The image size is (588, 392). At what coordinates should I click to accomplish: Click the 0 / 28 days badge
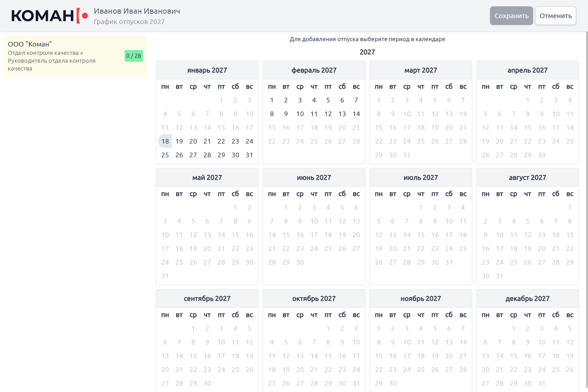click(134, 56)
